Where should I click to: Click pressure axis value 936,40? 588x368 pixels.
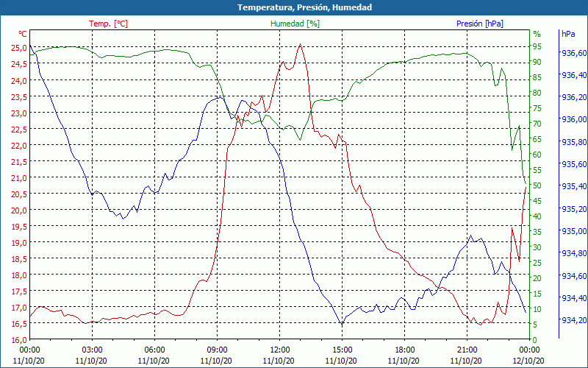click(x=573, y=75)
